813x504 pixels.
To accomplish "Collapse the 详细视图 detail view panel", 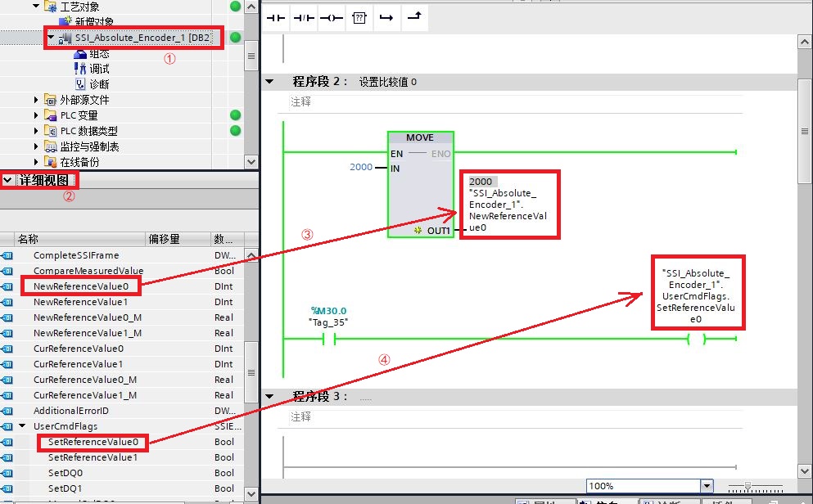I will pyautogui.click(x=7, y=180).
